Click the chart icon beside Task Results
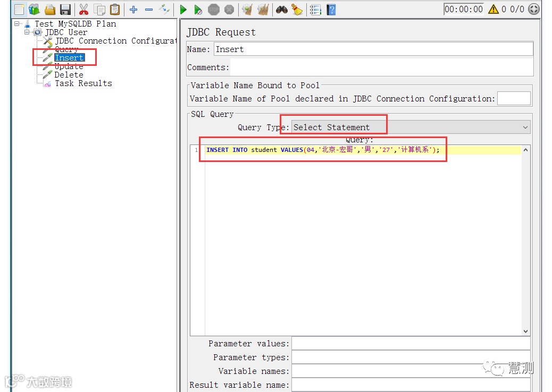The width and height of the screenshot is (552, 392). 47,84
